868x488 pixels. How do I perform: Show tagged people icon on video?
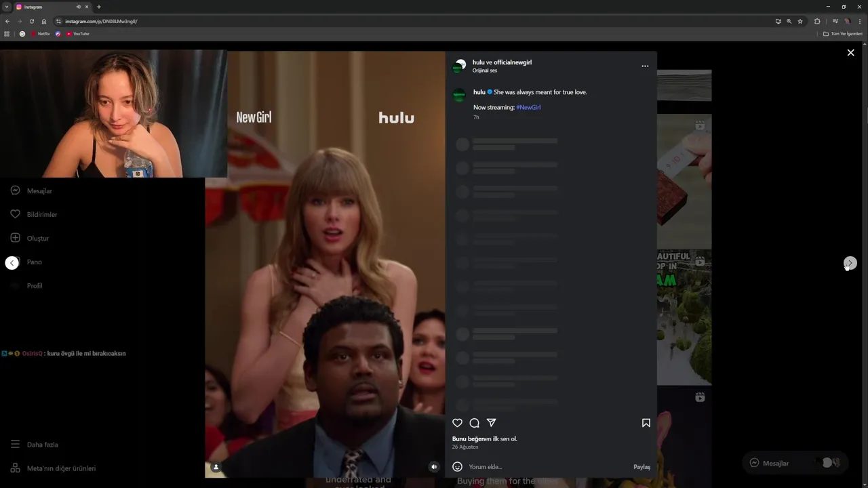coord(216,467)
